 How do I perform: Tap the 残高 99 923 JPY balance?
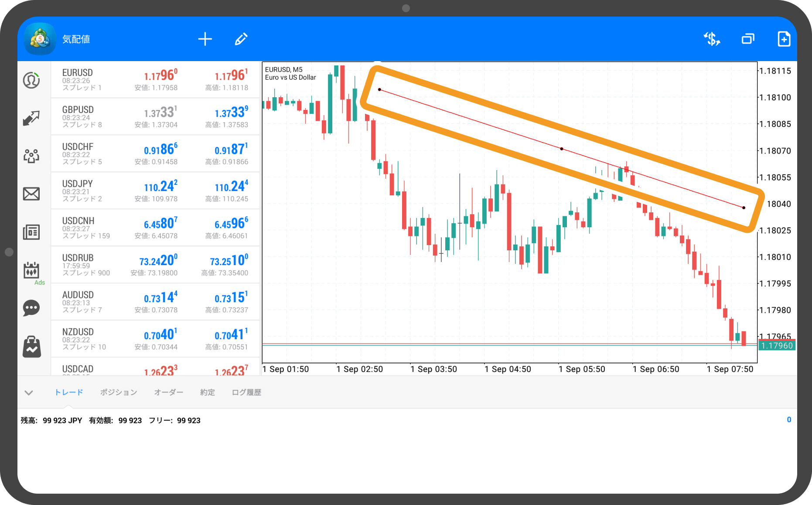click(51, 420)
